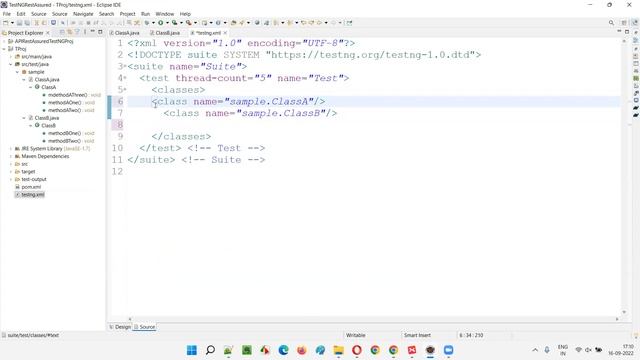Maximize the editor area
This screenshot has height=360, width=640.
click(x=627, y=32)
